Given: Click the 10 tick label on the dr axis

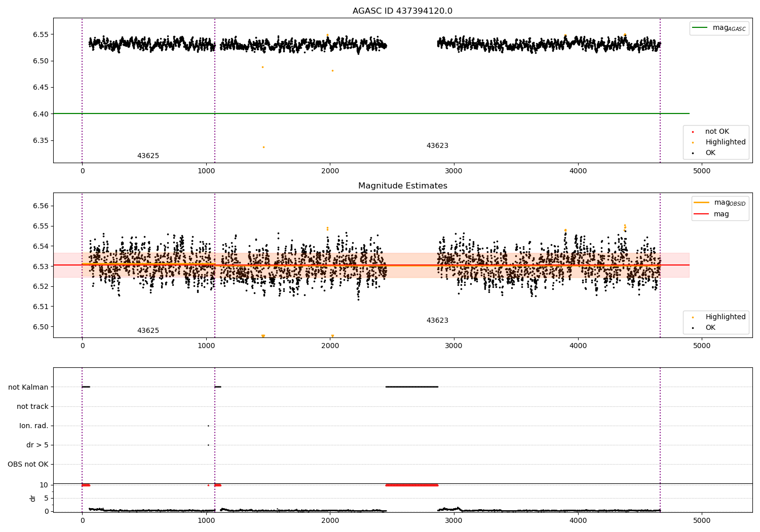Looking at the screenshot, I should (44, 485).
